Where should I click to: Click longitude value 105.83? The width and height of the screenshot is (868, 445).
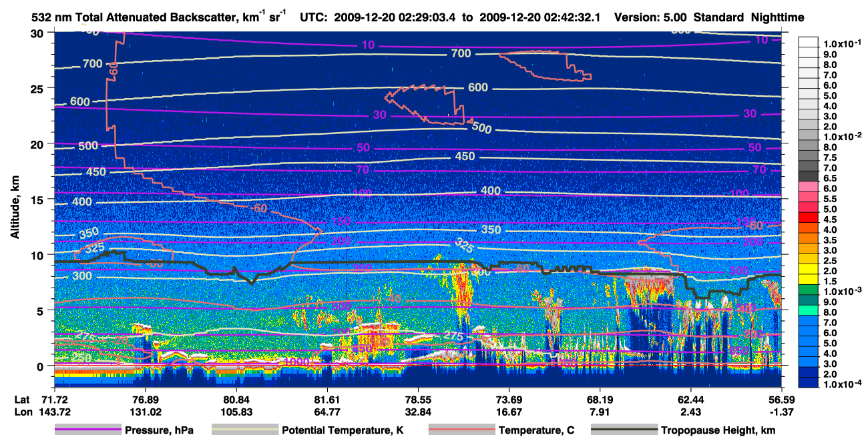click(x=236, y=412)
